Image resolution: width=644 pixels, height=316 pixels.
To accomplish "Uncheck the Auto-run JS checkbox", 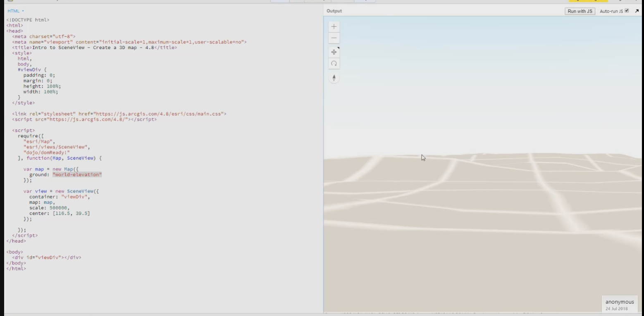I will click(627, 11).
